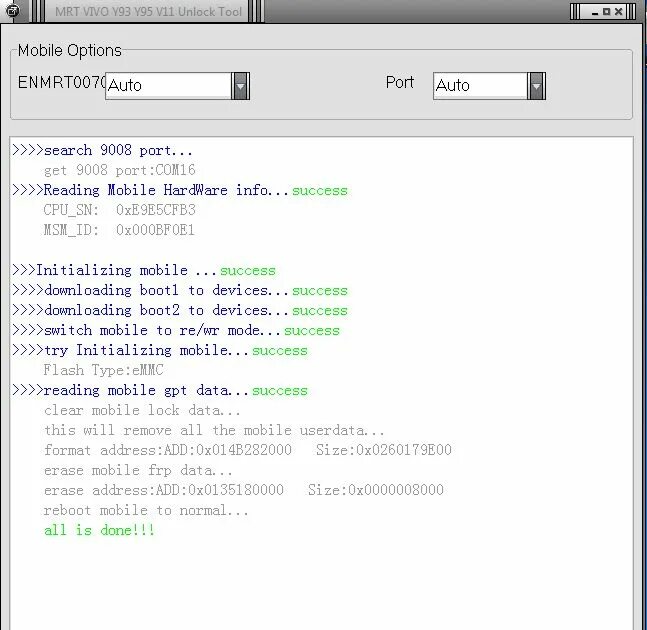Select the format address ADD:0x014B282000 line

[x=248, y=450]
